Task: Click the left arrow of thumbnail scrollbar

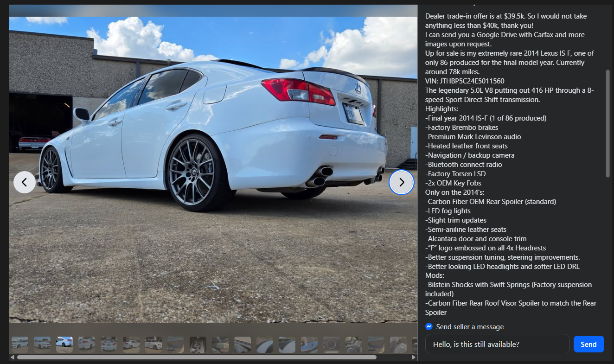Action: point(13,357)
